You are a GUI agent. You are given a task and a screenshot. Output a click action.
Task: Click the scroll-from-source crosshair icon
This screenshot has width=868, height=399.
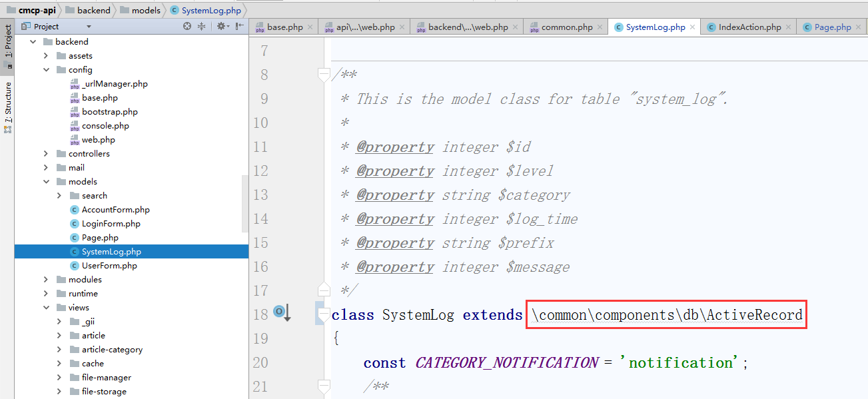(x=187, y=27)
